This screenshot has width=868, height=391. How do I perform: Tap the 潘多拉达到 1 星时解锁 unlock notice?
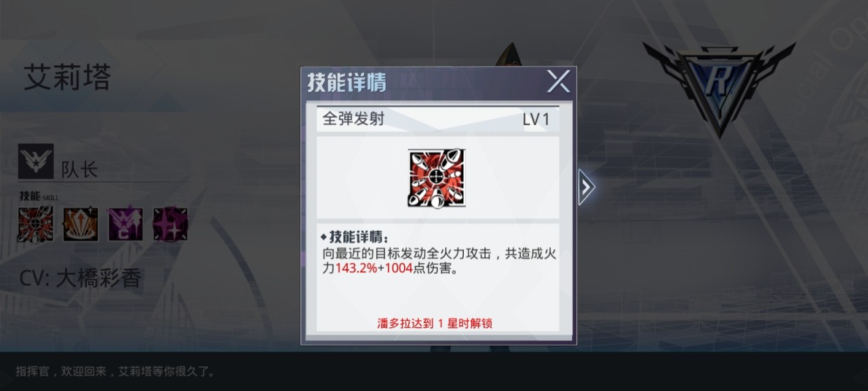tap(435, 323)
